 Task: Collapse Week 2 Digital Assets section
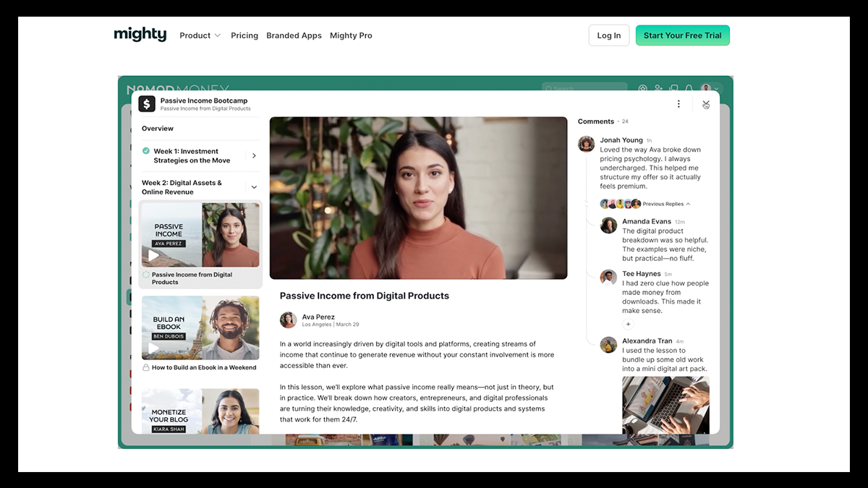click(253, 187)
